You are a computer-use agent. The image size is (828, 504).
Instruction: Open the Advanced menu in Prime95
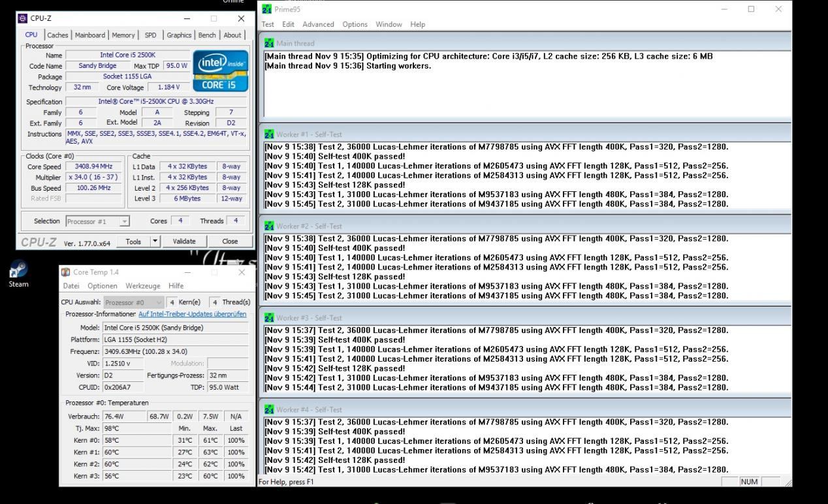point(318,24)
